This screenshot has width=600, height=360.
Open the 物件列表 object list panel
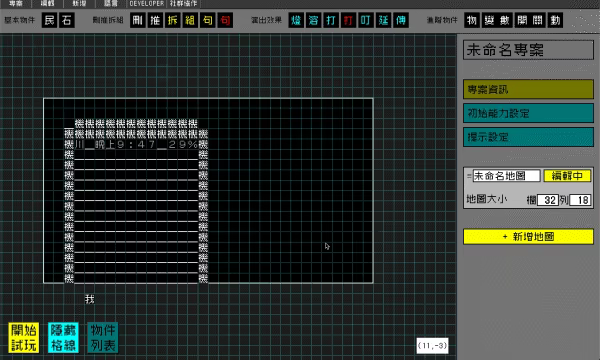pos(103,337)
